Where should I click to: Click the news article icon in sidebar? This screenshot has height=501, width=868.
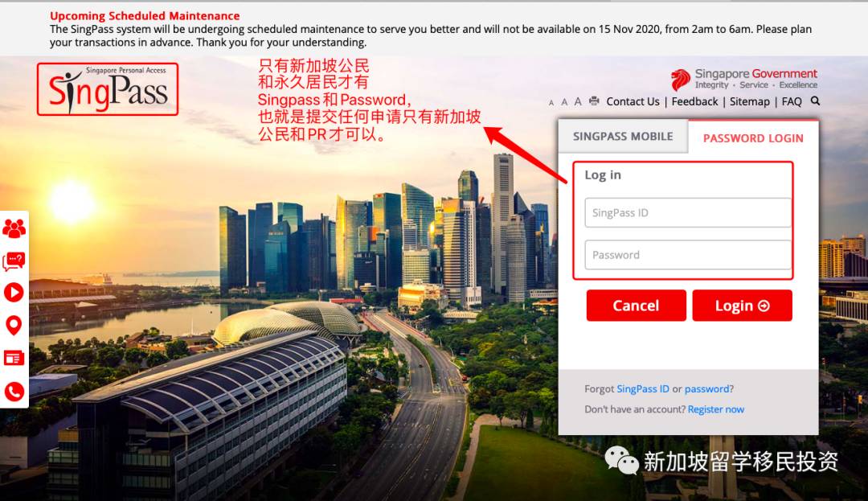click(x=14, y=358)
